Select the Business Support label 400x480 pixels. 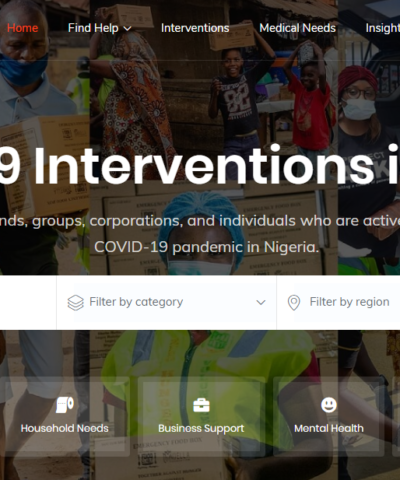point(201,428)
